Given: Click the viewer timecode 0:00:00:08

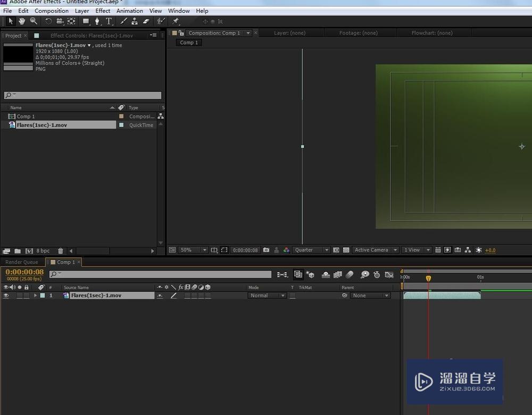Looking at the screenshot, I should [x=245, y=250].
